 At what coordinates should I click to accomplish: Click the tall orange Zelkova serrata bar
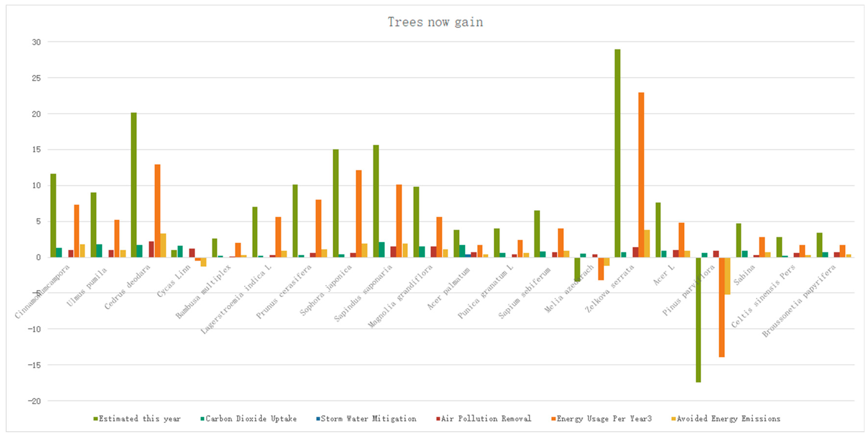[x=641, y=175]
